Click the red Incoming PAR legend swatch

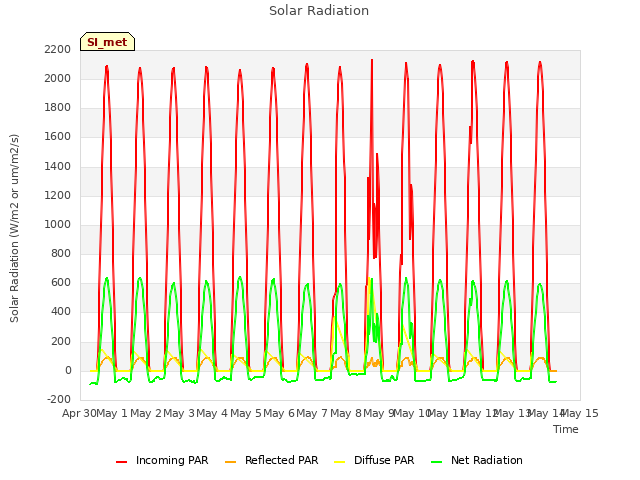(122, 462)
